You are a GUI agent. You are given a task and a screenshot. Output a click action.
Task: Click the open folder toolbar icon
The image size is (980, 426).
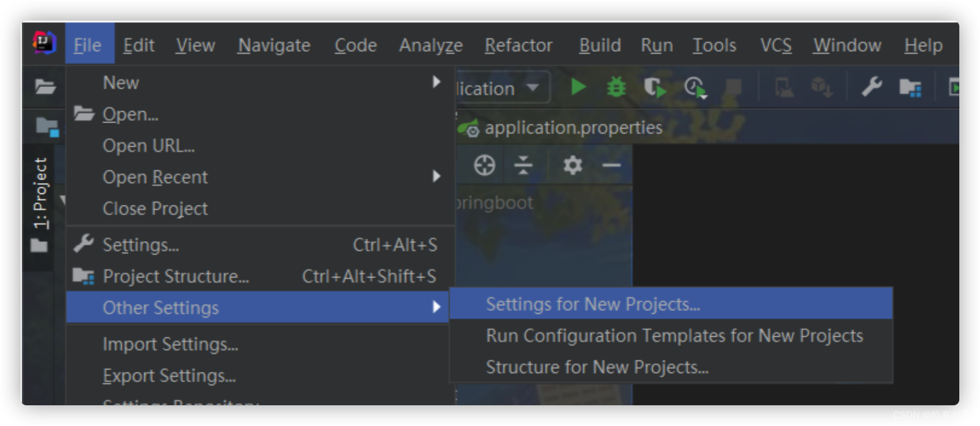click(x=45, y=87)
